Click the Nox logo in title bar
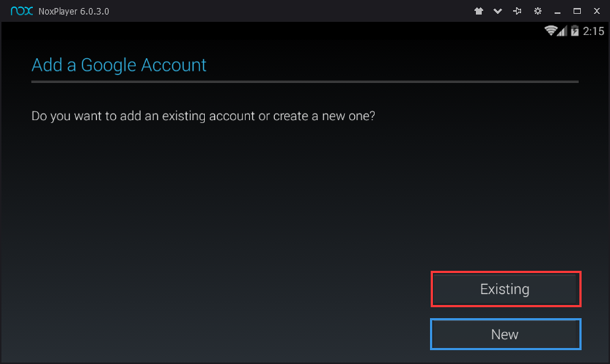The image size is (610, 364). pyautogui.click(x=22, y=11)
